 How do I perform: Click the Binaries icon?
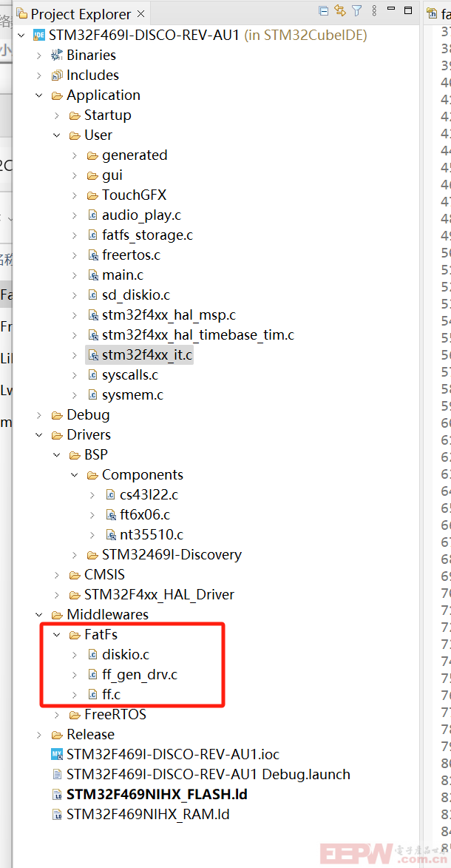tap(57, 55)
